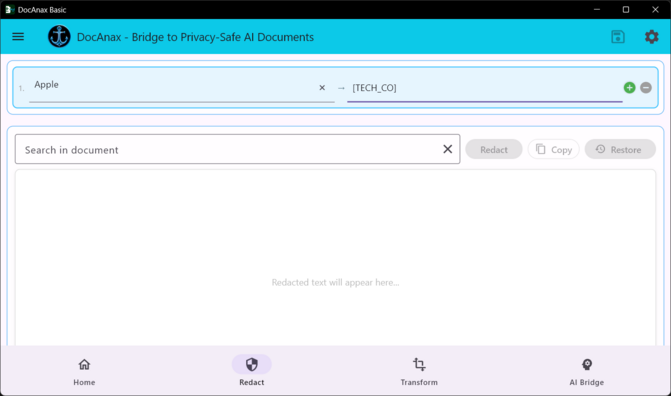
Task: Click the save disk icon
Action: pyautogui.click(x=618, y=37)
